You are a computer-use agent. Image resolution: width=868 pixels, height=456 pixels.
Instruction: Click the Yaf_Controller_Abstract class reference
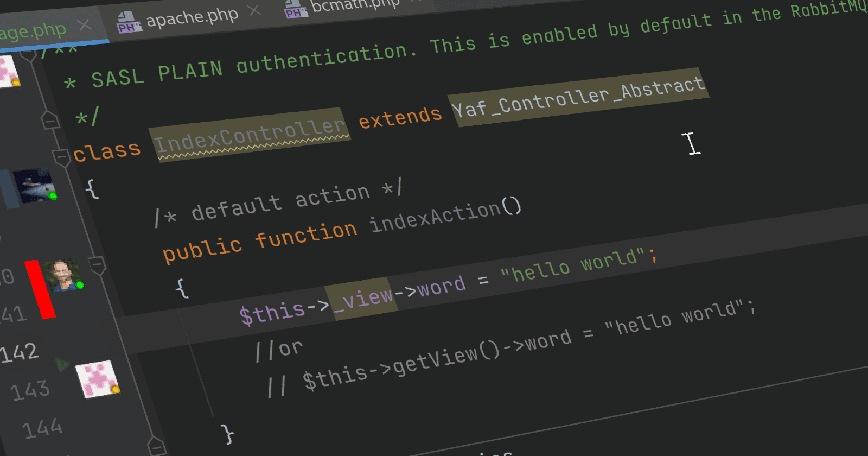[578, 97]
